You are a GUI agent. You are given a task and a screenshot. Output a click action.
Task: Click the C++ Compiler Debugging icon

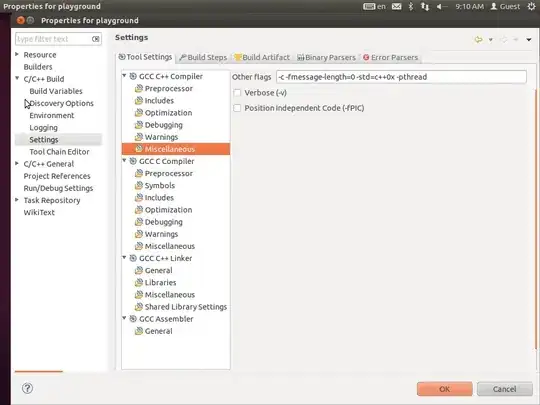pos(139,125)
